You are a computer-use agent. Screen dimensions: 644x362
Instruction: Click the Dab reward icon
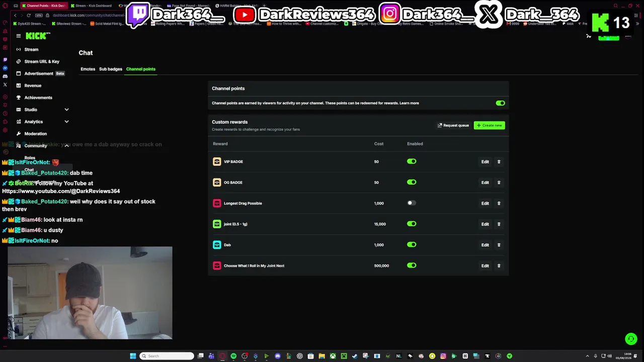coord(217,245)
